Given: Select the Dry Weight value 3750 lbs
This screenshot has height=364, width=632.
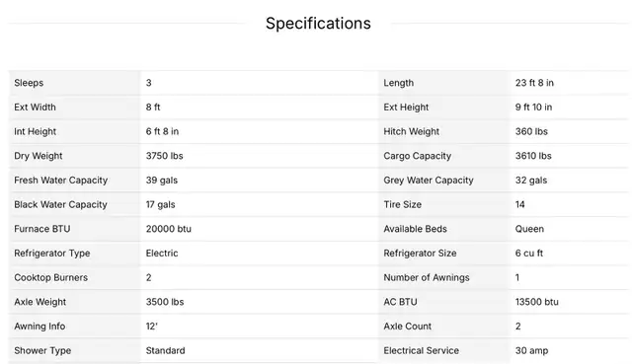Looking at the screenshot, I should click(x=165, y=156).
